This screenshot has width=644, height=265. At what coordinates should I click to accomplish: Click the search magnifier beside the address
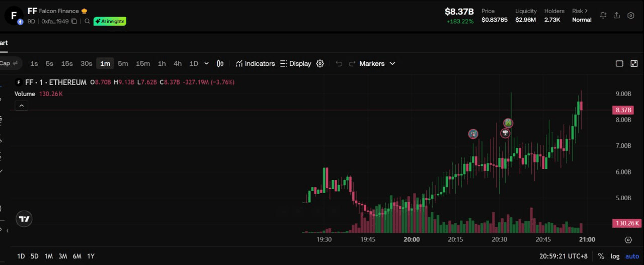pos(87,22)
